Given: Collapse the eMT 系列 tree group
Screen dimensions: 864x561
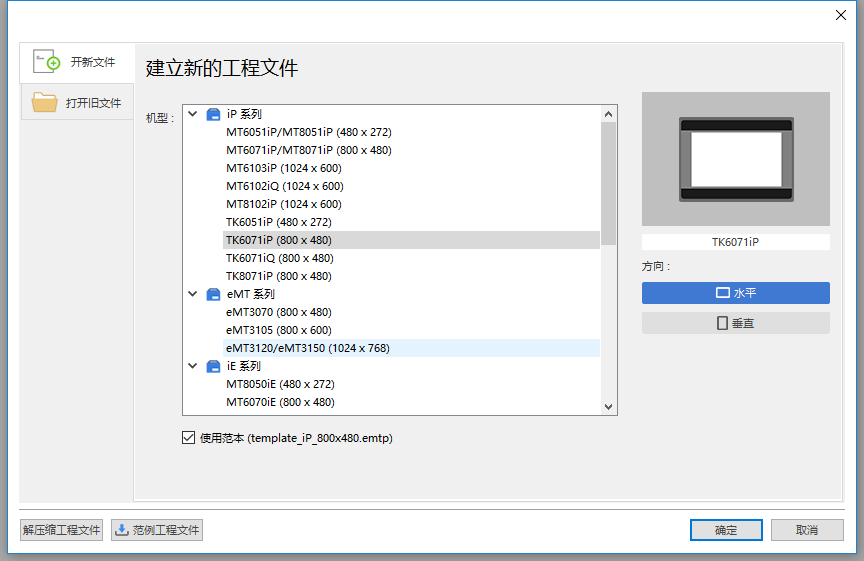Looking at the screenshot, I should click(193, 294).
